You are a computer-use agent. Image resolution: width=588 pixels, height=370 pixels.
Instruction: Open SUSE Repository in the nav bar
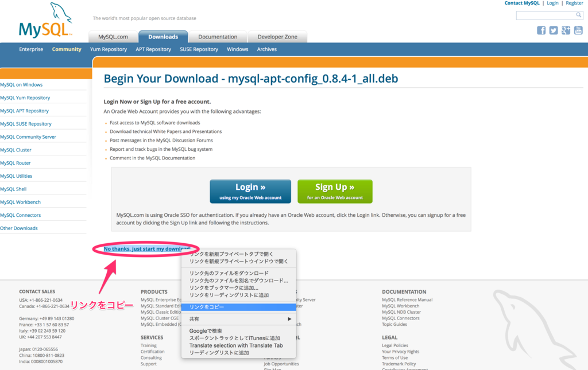click(x=199, y=49)
